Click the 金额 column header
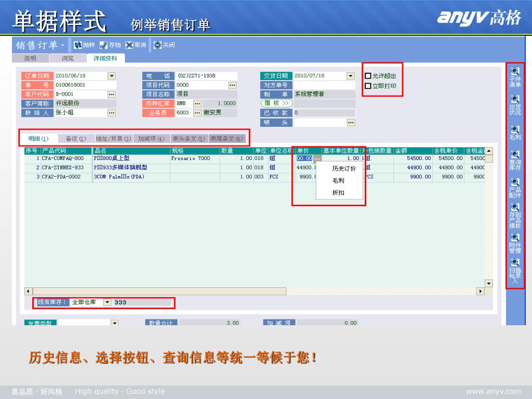This screenshot has width=532, height=399. tap(413, 151)
